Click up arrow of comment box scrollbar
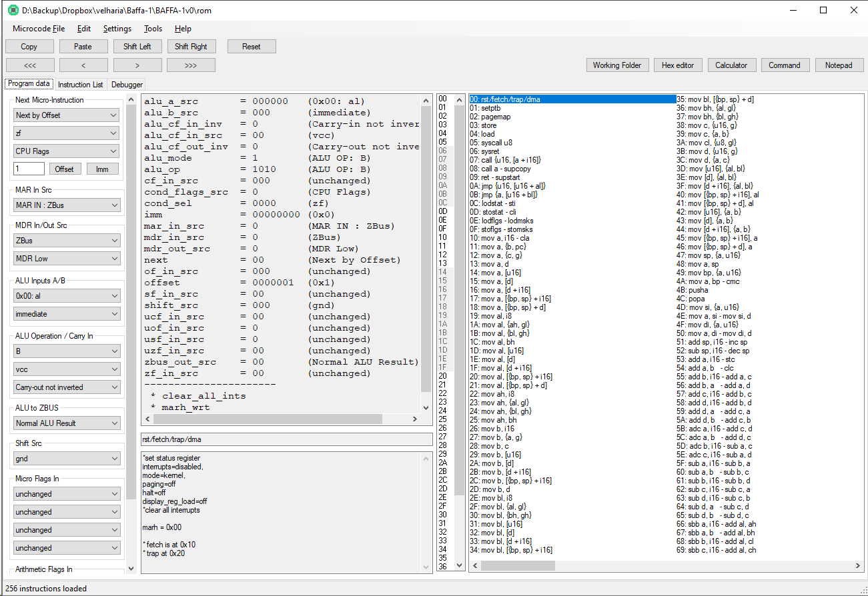Image resolution: width=868 pixels, height=596 pixels. coord(426,458)
